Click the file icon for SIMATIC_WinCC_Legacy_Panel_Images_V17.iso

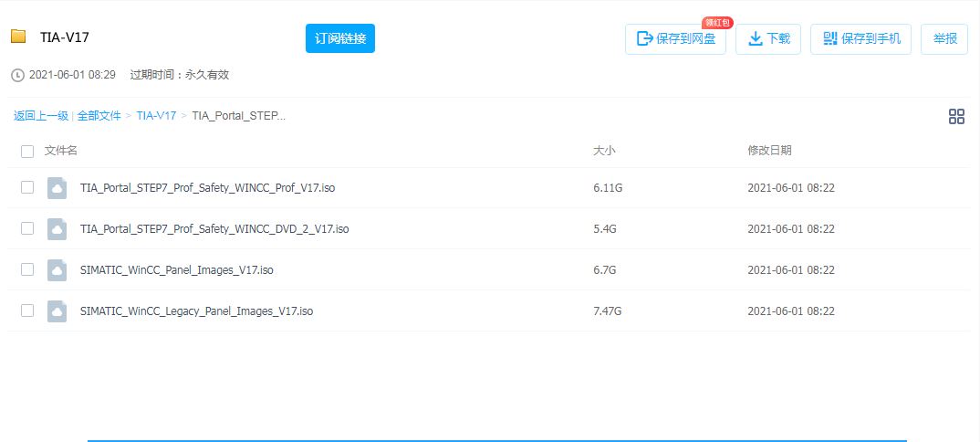click(x=57, y=311)
